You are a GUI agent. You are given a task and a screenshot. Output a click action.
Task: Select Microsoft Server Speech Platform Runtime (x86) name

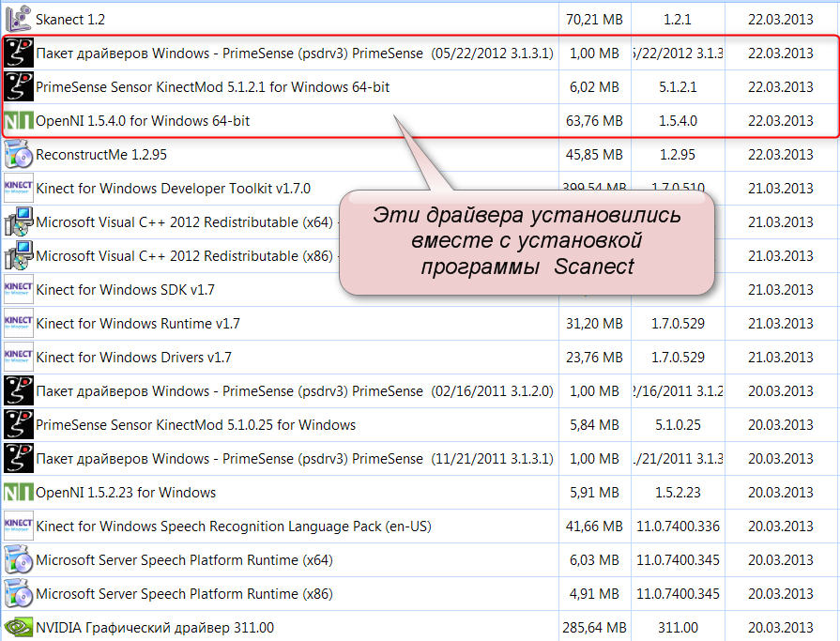184,593
